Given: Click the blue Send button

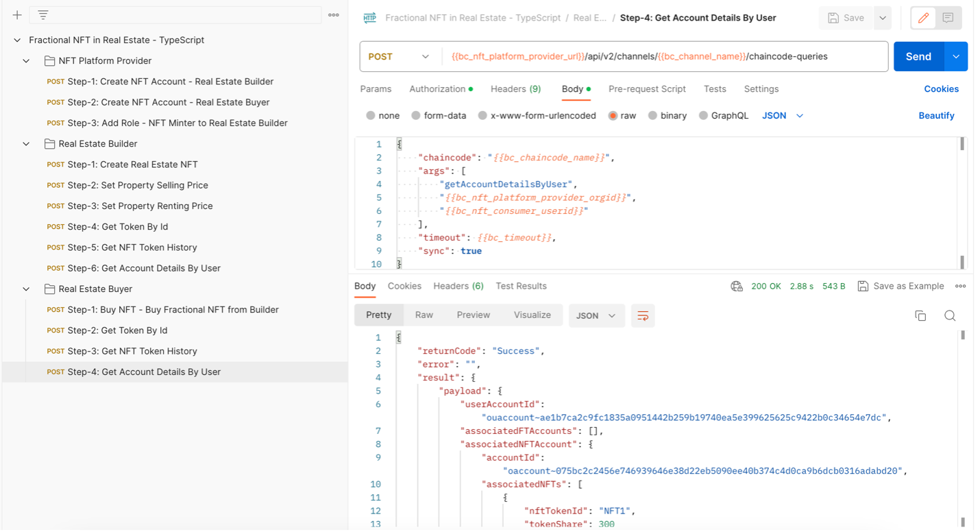Looking at the screenshot, I should coord(918,56).
